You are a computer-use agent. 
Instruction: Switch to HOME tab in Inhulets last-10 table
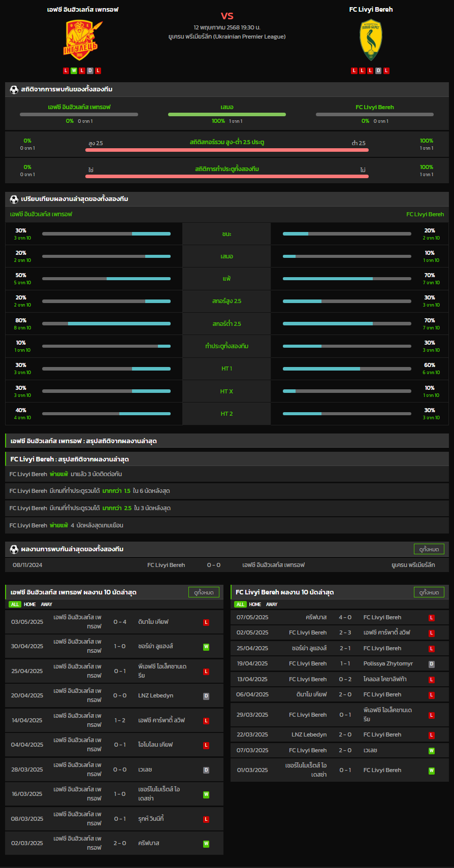(x=30, y=605)
